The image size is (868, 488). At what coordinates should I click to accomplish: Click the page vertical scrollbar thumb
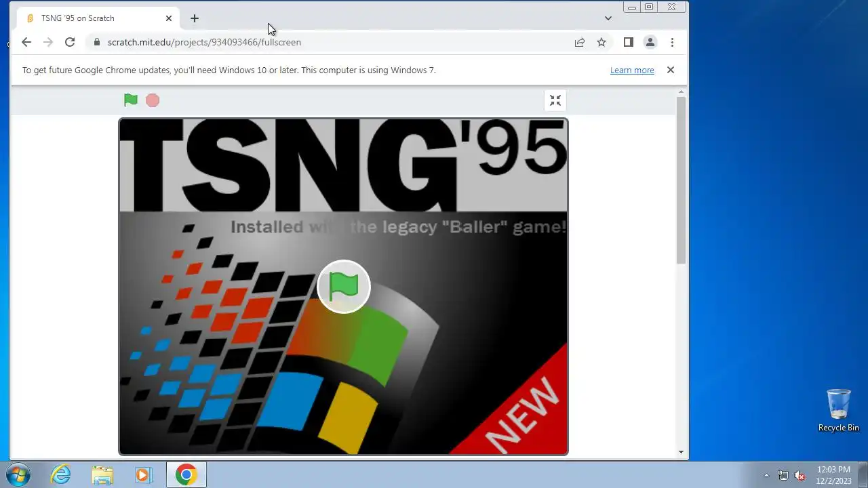[682, 180]
